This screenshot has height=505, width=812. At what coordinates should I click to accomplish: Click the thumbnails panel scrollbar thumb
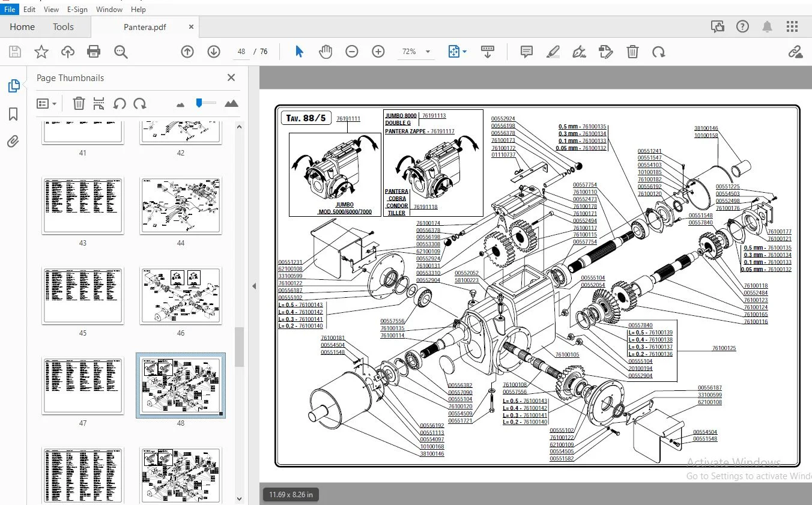pyautogui.click(x=239, y=346)
